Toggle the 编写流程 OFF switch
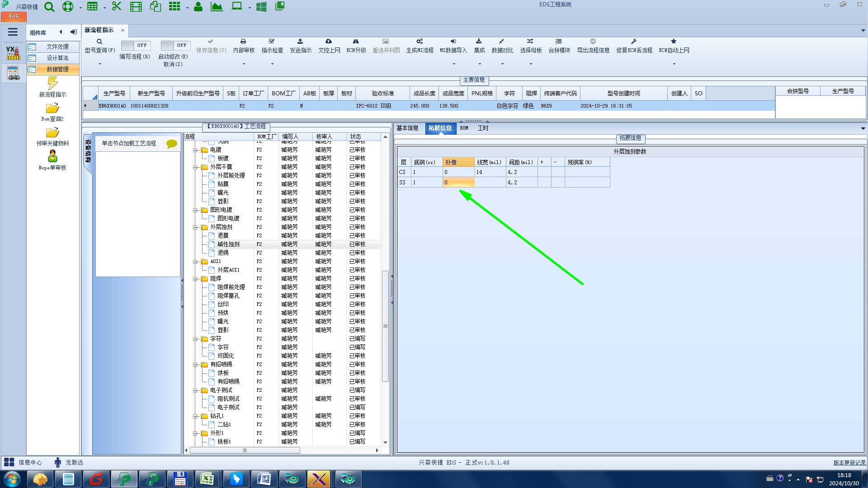868x488 pixels. pyautogui.click(x=135, y=46)
